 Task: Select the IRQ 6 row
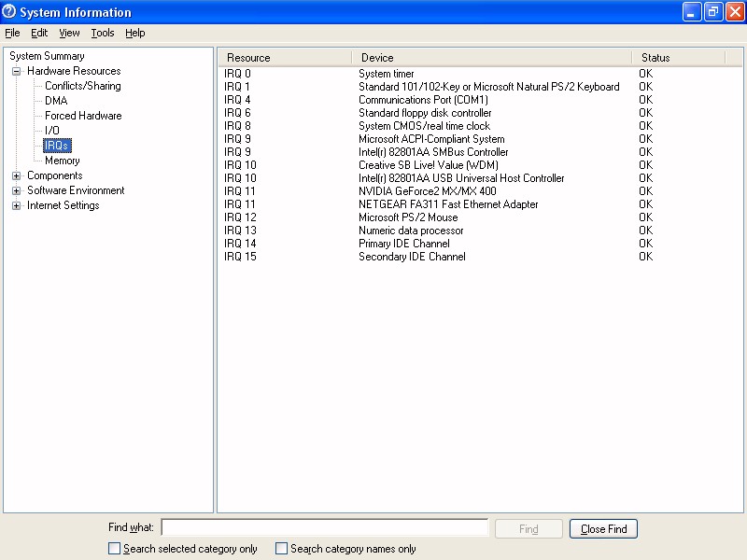pyautogui.click(x=480, y=113)
